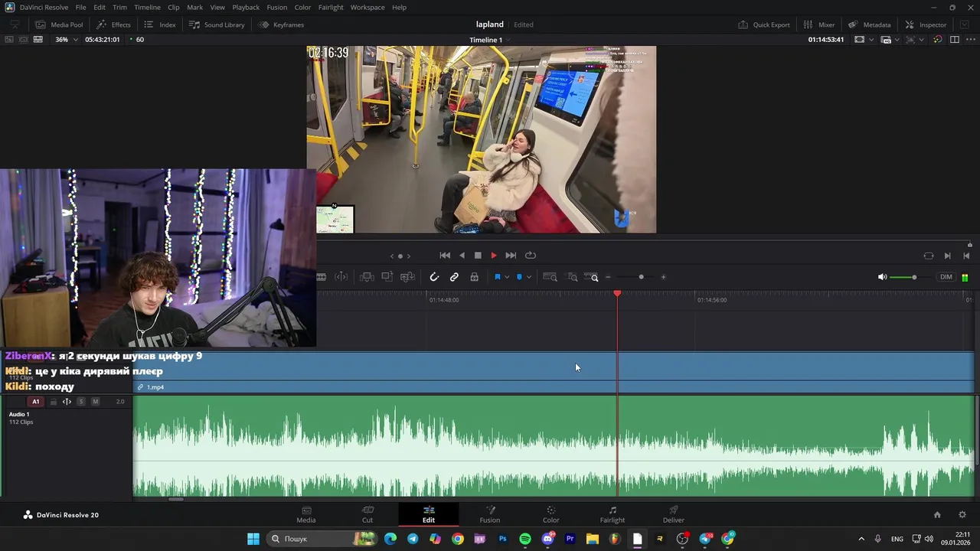Expand the chevron next to Inspector
The height and width of the screenshot is (551, 980).
(964, 24)
